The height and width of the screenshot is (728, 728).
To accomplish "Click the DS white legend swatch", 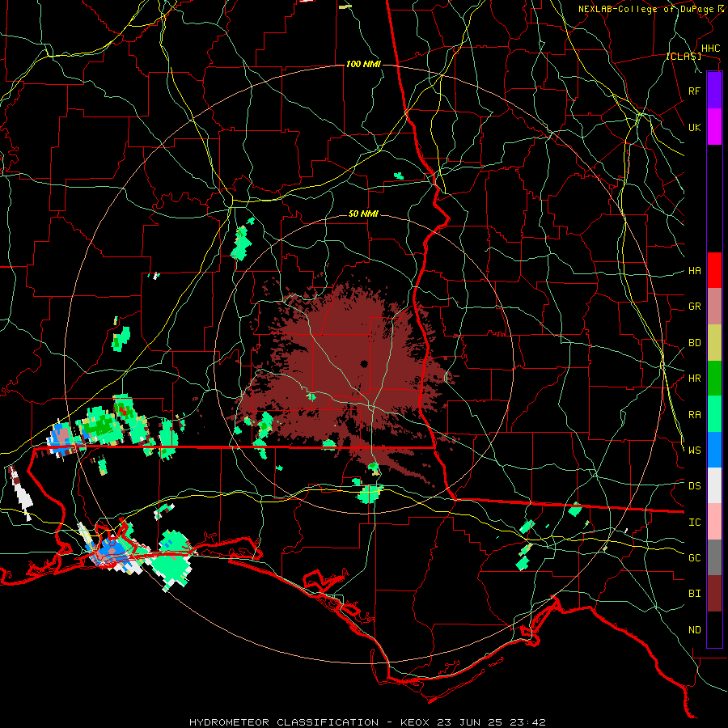I will (x=714, y=485).
